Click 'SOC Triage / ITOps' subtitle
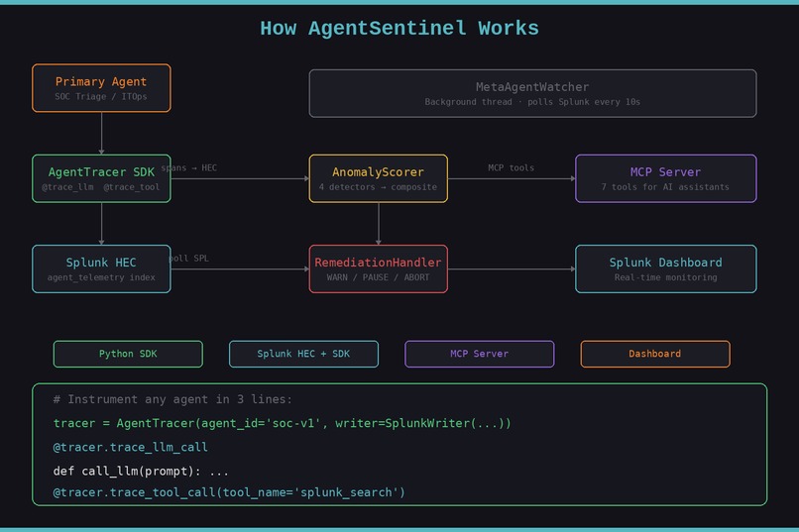The height and width of the screenshot is (532, 799). (x=101, y=96)
